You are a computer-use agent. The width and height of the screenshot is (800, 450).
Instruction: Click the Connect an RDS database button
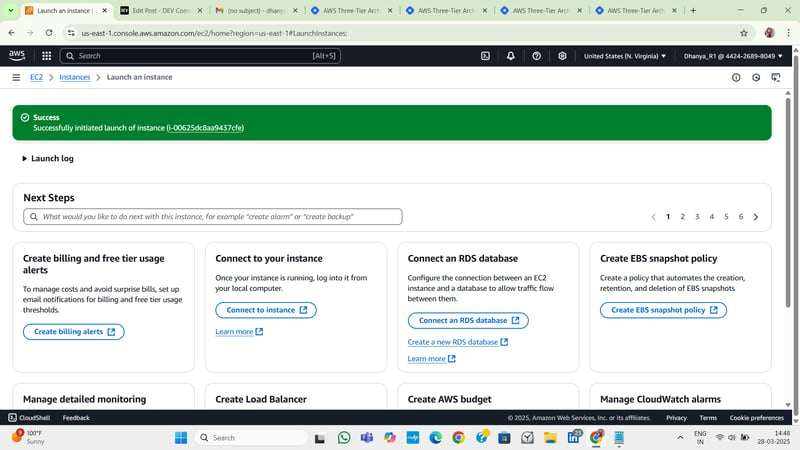click(x=468, y=320)
